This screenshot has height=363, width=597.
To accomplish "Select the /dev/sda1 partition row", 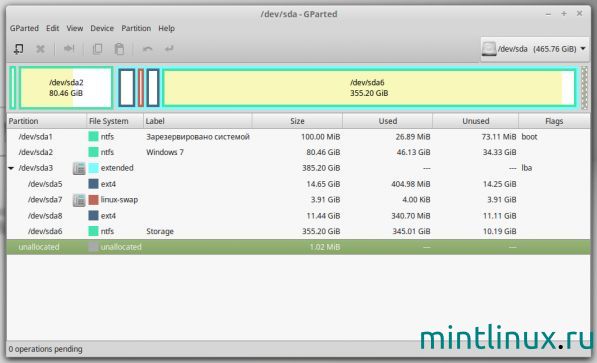I will (298, 136).
